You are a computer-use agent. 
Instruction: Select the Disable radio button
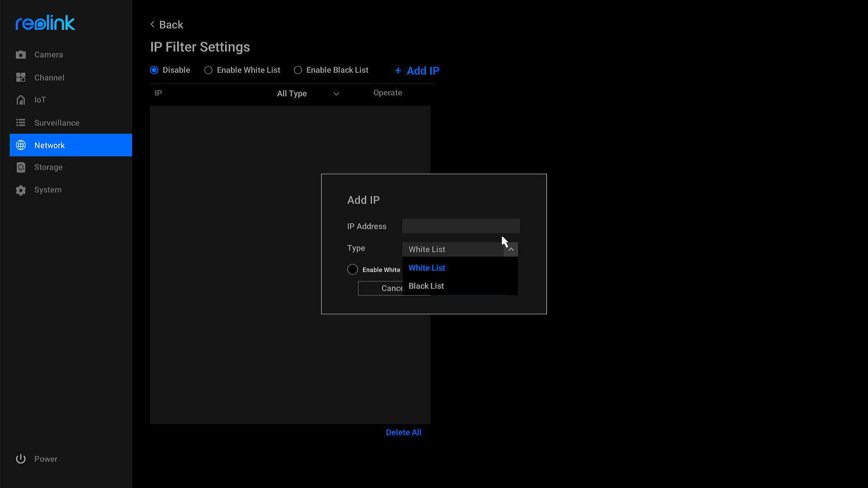[x=154, y=70]
